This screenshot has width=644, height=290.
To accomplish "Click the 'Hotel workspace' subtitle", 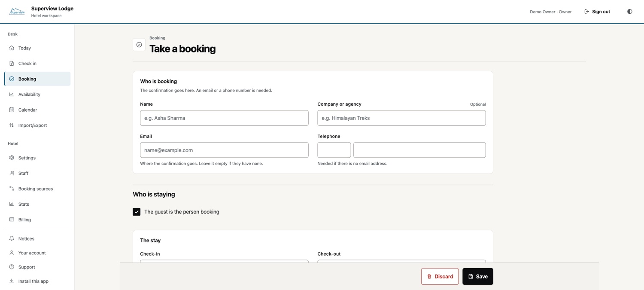I will click(46, 16).
